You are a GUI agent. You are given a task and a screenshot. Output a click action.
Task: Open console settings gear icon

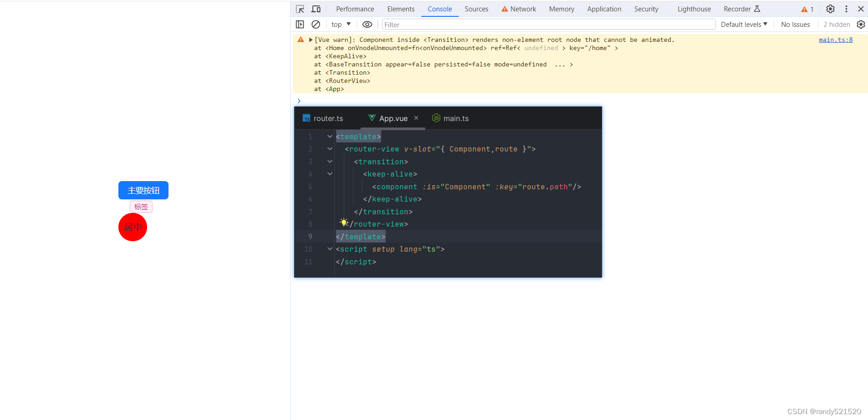click(x=861, y=25)
